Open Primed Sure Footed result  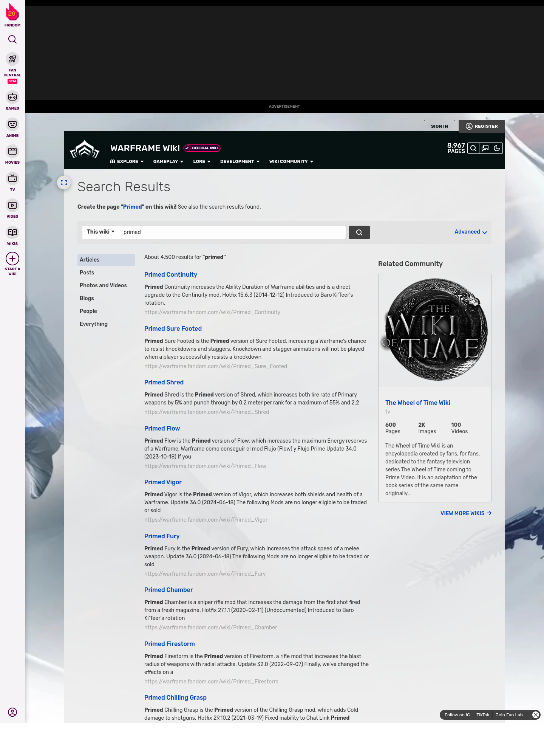tap(173, 328)
